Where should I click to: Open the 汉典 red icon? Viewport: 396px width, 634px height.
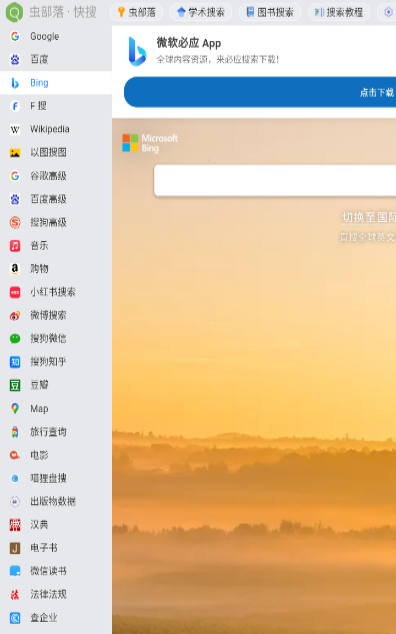pos(15,525)
